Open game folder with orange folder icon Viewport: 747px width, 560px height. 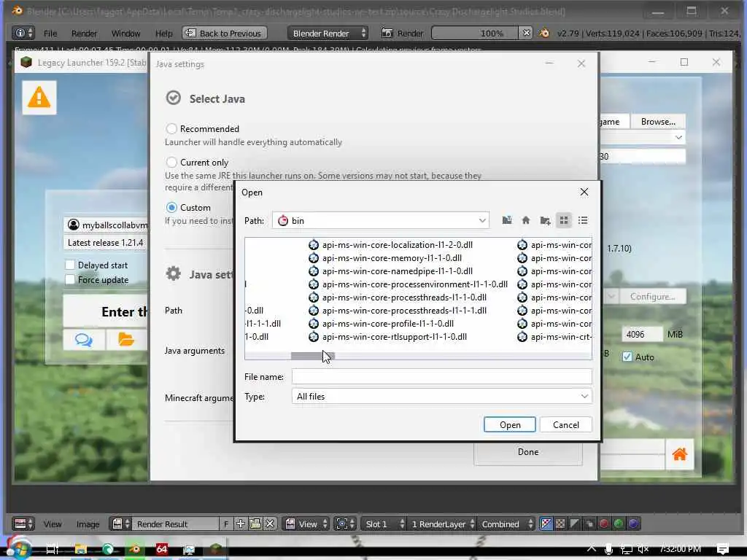point(125,340)
